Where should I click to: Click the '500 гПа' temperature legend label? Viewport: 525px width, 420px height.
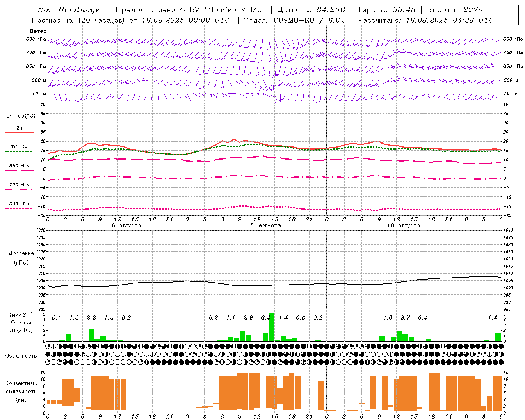(19, 204)
